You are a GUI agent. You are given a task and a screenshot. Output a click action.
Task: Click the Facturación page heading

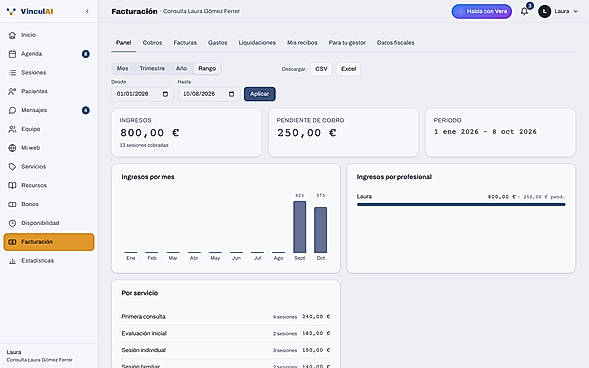[x=134, y=11]
